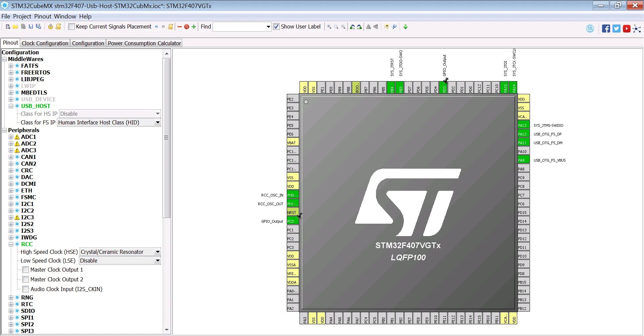
Task: Open the Power Consumption Calculator tab
Action: click(144, 43)
